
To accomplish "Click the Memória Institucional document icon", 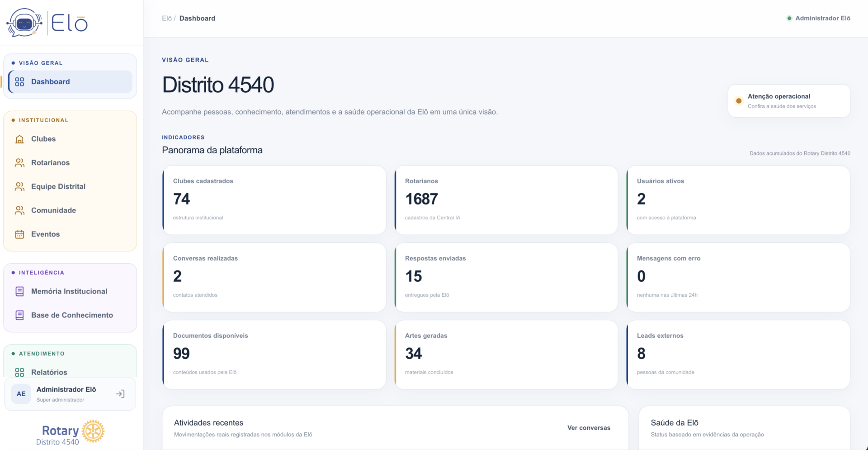I will click(x=19, y=291).
